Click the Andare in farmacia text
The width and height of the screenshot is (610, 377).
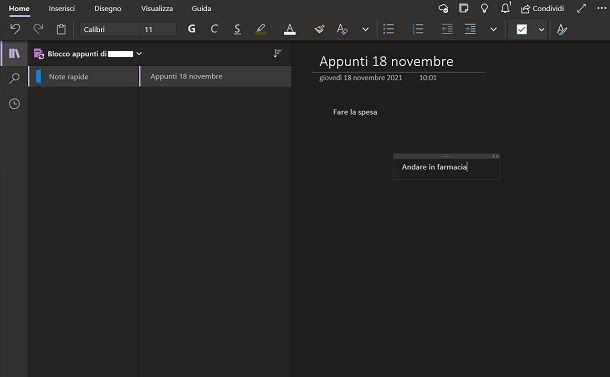coord(434,167)
